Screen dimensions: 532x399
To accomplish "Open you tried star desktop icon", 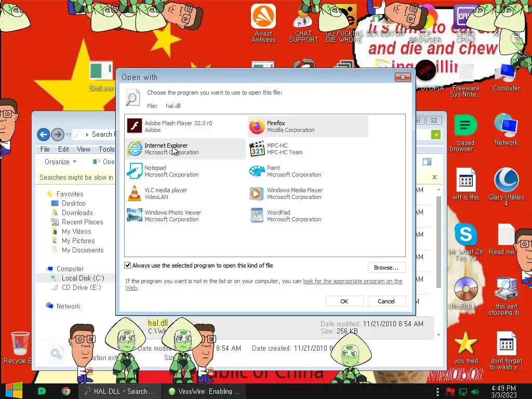I will pos(465,348).
